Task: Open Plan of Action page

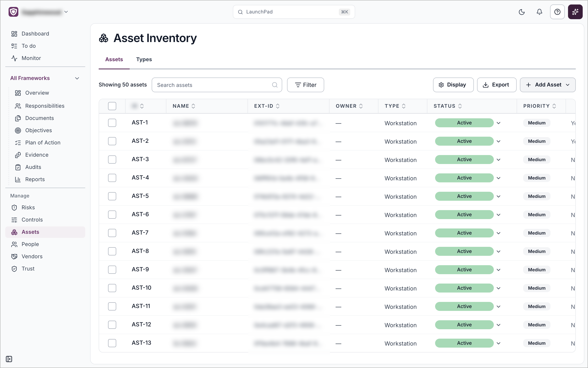Action: coord(47,143)
